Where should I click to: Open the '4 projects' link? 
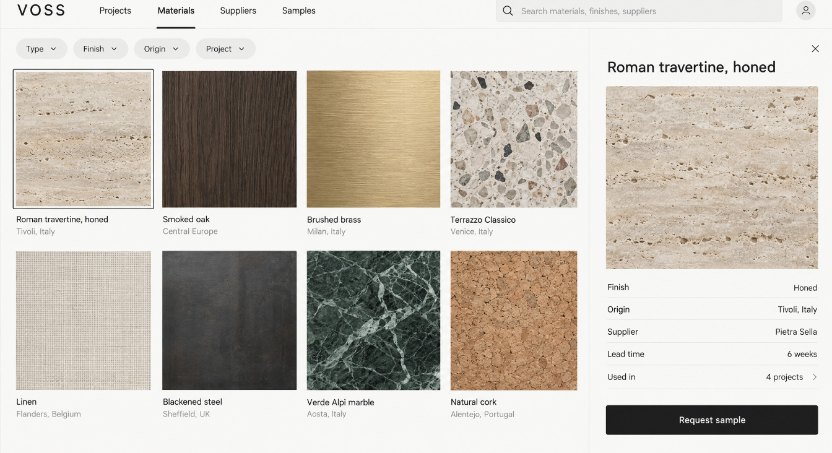[784, 377]
